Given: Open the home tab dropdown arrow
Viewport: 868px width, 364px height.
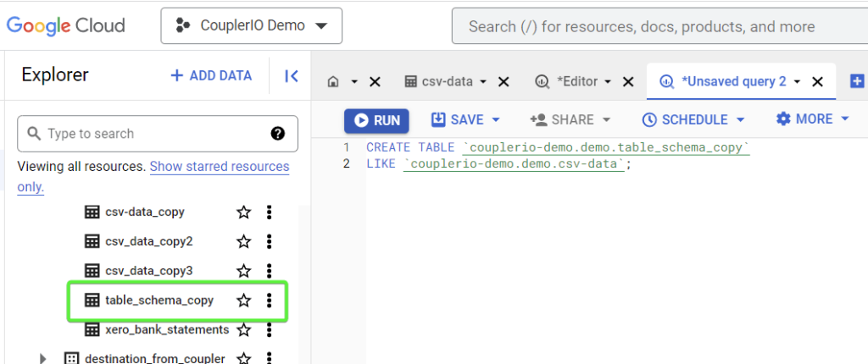Looking at the screenshot, I should [x=354, y=82].
